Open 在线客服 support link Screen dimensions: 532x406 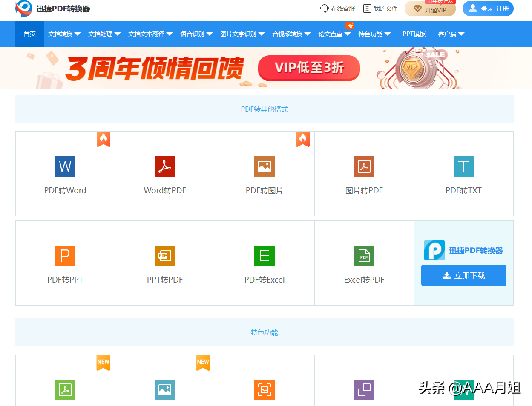tap(337, 9)
